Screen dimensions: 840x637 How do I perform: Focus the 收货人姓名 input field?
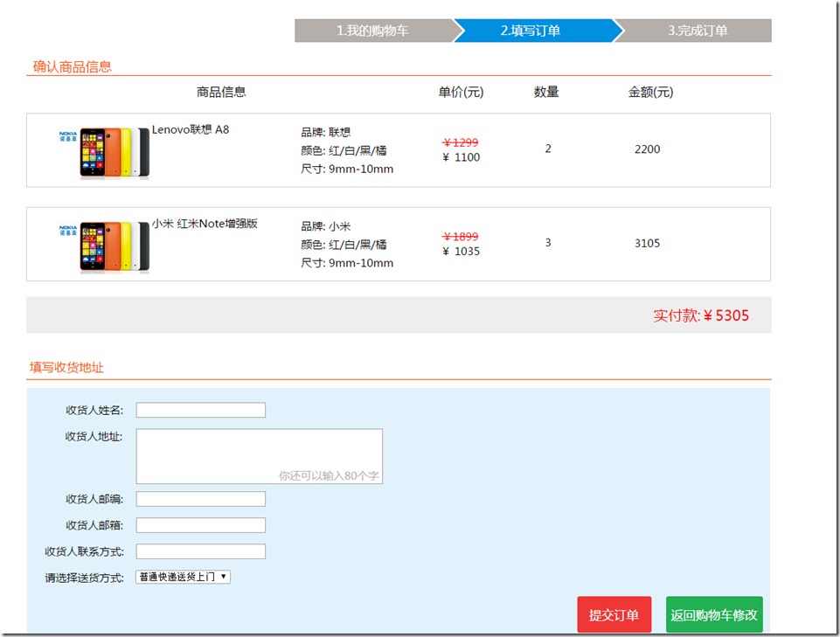(x=201, y=410)
